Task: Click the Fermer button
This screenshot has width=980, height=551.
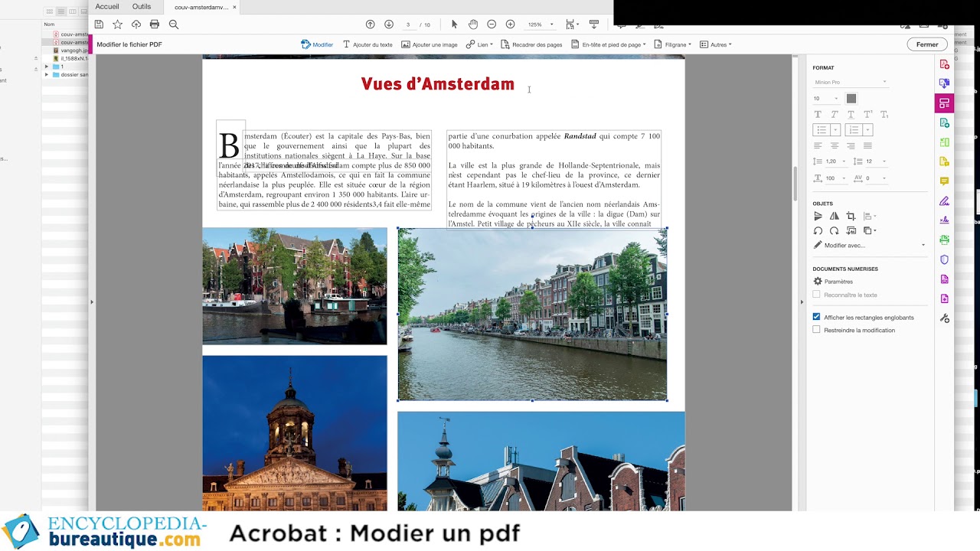Action: (927, 44)
